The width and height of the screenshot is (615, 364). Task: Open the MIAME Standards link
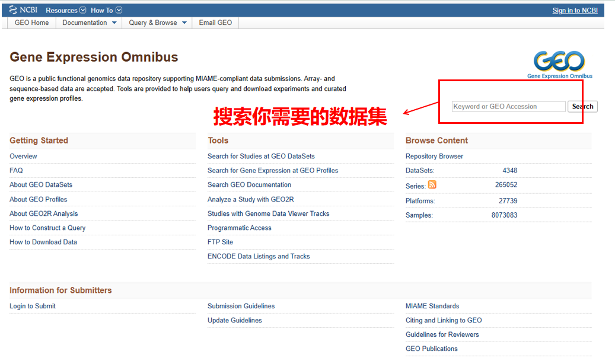pos(432,306)
